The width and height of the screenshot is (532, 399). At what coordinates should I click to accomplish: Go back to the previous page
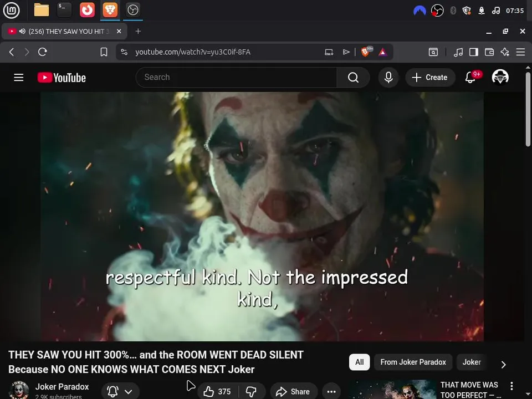(12, 52)
